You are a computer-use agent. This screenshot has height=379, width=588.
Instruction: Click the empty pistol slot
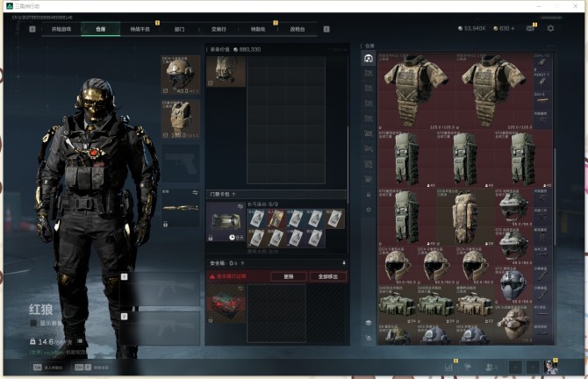pyautogui.click(x=181, y=164)
